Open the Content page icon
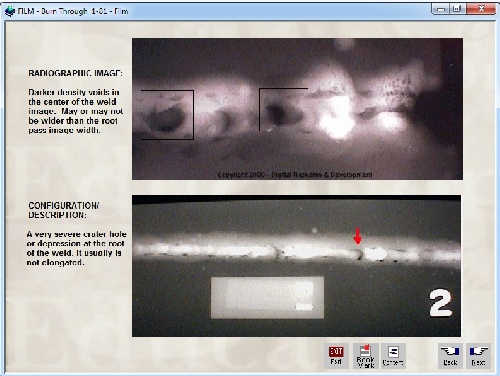 (393, 356)
